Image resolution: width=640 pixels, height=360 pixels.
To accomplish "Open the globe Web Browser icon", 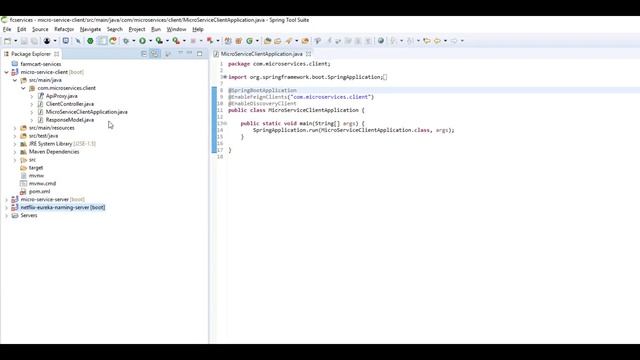I will [381, 41].
